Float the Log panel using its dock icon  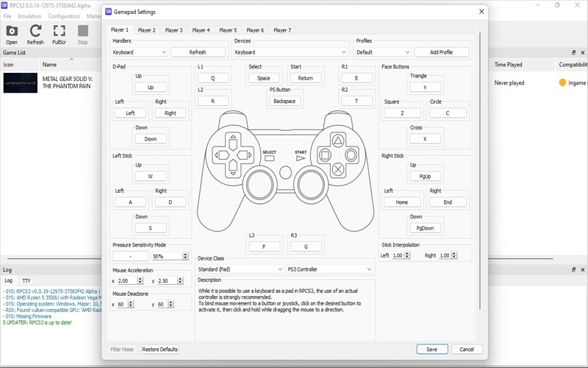pos(573,269)
